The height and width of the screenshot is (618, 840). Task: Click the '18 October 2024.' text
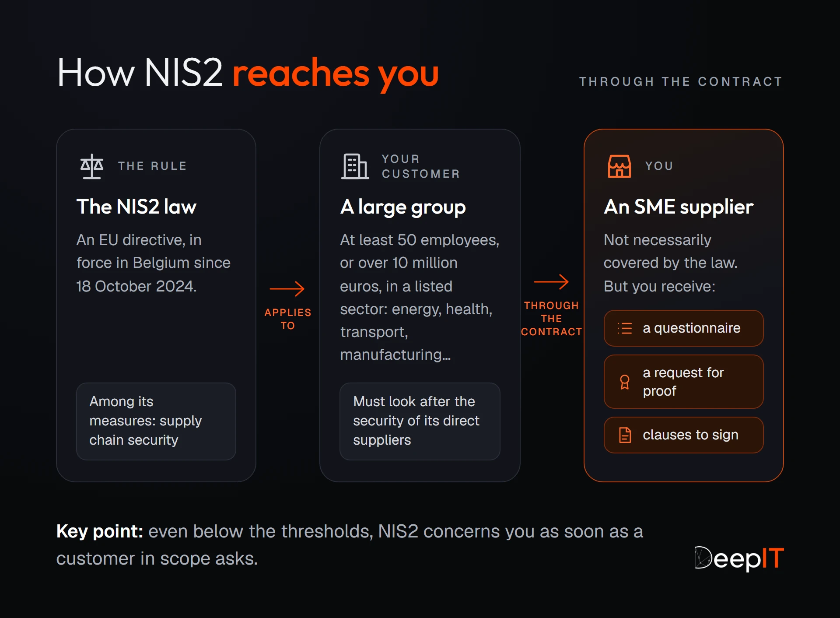tap(136, 286)
